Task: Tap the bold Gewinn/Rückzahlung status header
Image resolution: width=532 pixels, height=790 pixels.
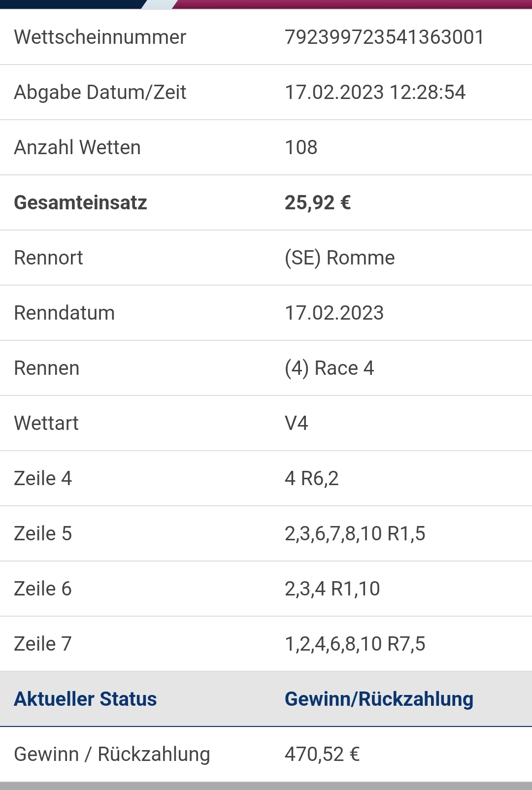Action: pyautogui.click(x=379, y=699)
